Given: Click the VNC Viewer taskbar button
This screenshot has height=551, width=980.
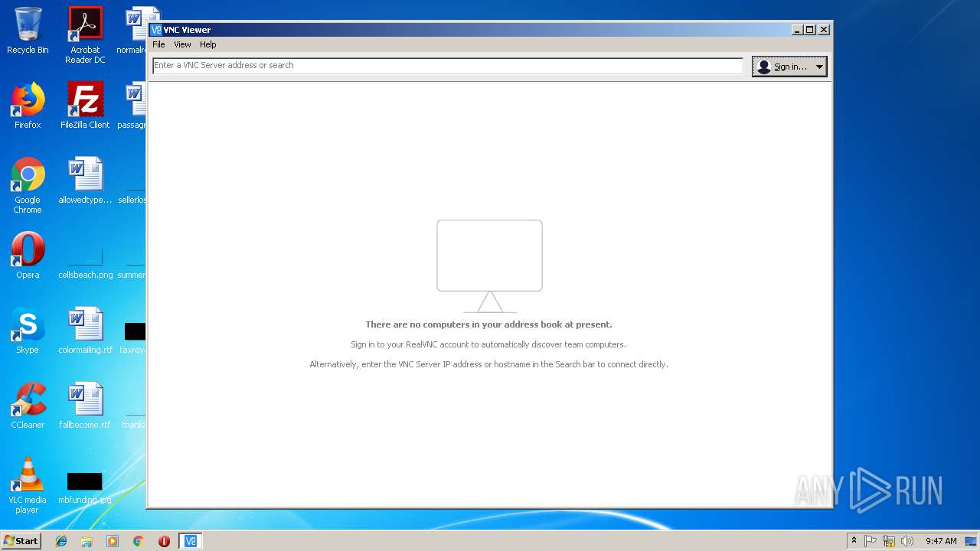Looking at the screenshot, I should 191,541.
